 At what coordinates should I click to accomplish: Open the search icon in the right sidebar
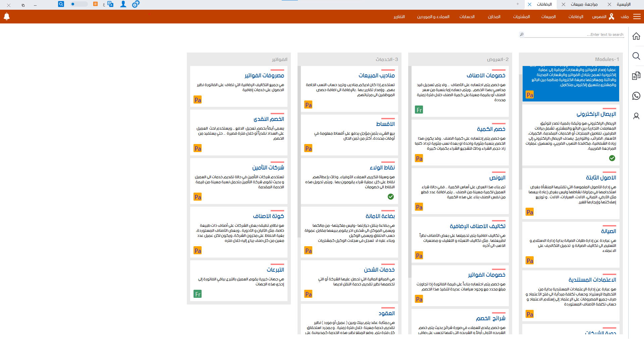tap(636, 56)
